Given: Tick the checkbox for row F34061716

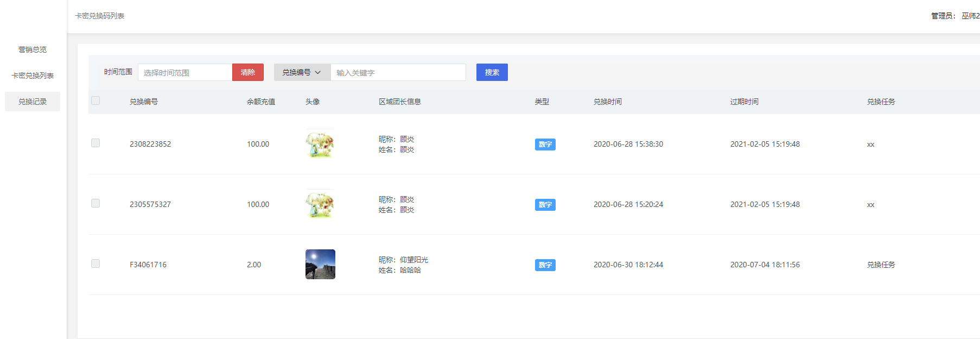Looking at the screenshot, I should pyautogui.click(x=96, y=263).
